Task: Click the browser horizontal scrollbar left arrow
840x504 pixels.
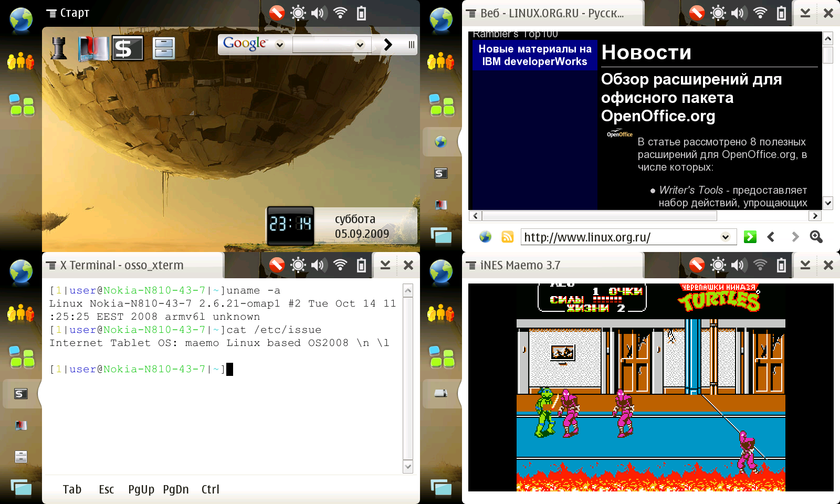Action: 476,215
